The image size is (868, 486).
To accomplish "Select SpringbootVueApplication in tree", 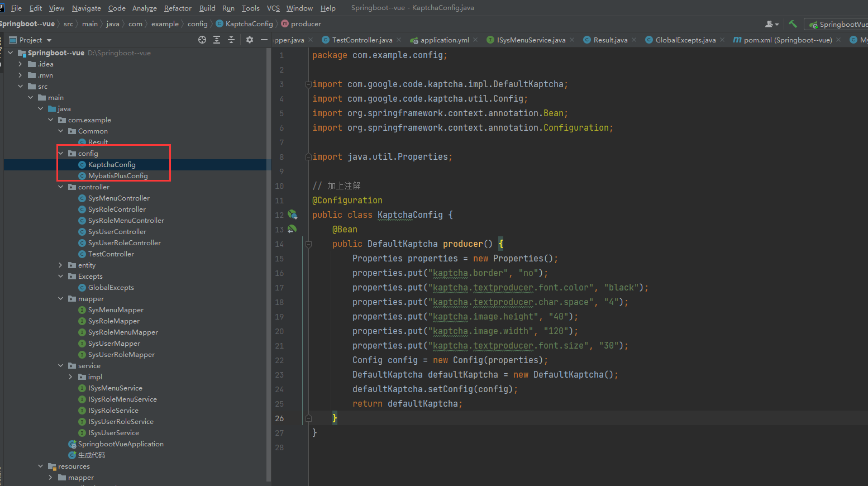I will pos(121,444).
